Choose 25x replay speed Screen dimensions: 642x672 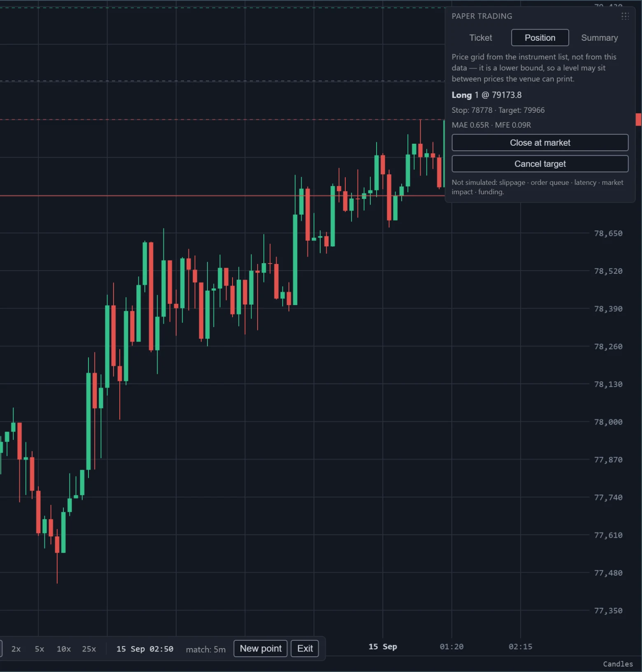[x=89, y=649]
